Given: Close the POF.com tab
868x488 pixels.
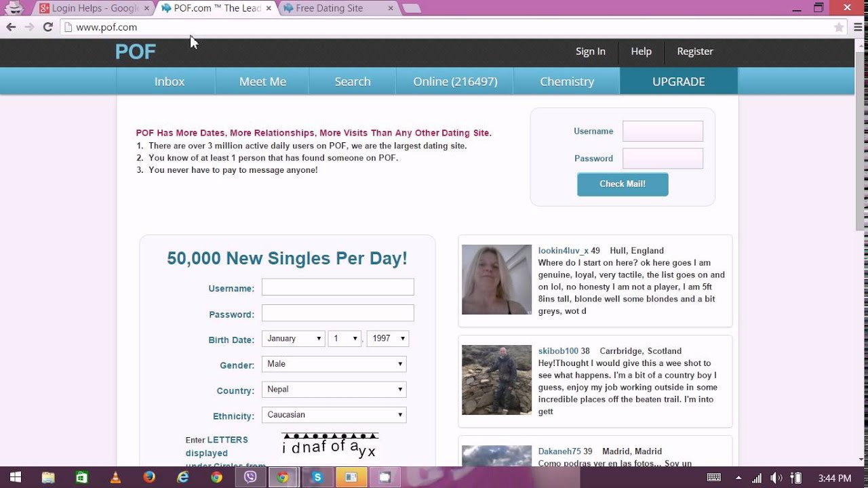Looking at the screenshot, I should (269, 8).
